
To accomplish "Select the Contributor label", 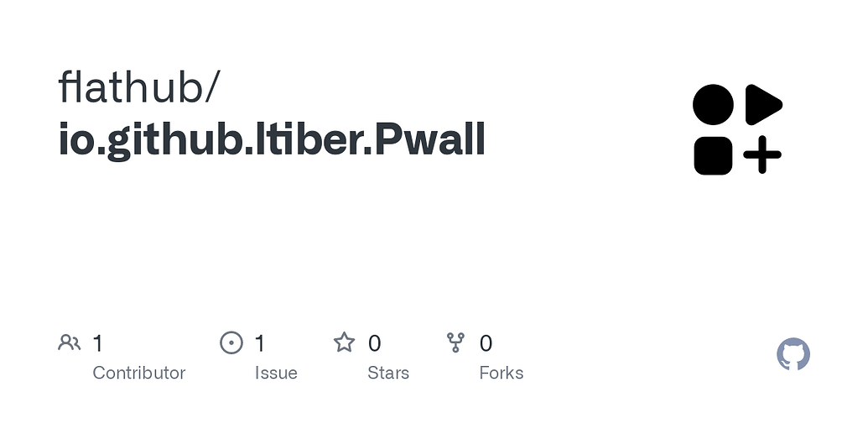I will tap(138, 373).
